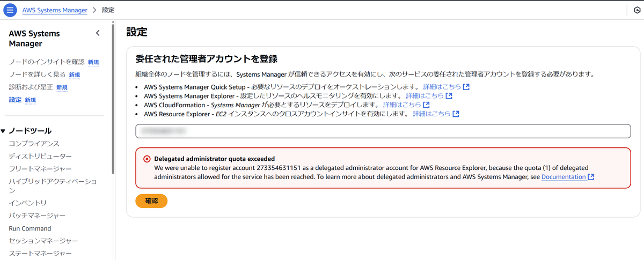Open external link icon after Quick Setup details
Screen dimensions: 644x260
[x=466, y=87]
